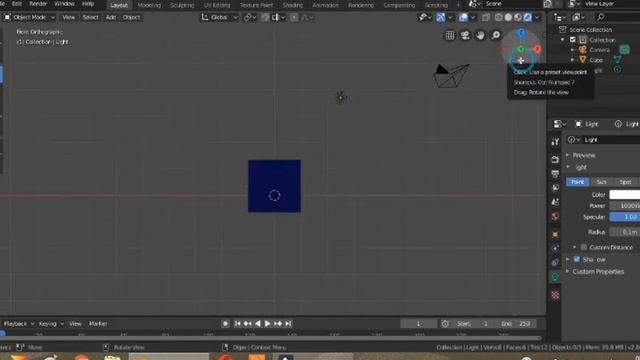
Task: Open overlays options dropdown arrow
Action: pyautogui.click(x=473, y=17)
